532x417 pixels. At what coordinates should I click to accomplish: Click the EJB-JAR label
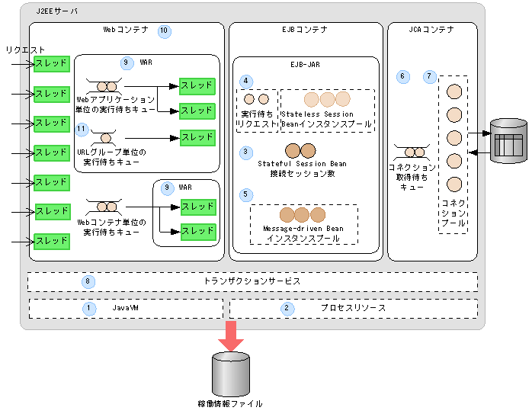click(305, 65)
